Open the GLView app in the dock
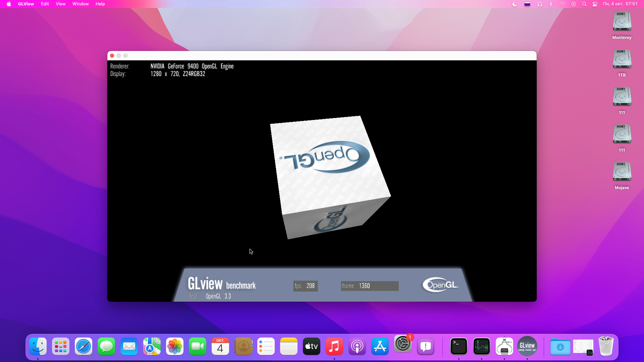Image resolution: width=644 pixels, height=362 pixels. pos(527,346)
